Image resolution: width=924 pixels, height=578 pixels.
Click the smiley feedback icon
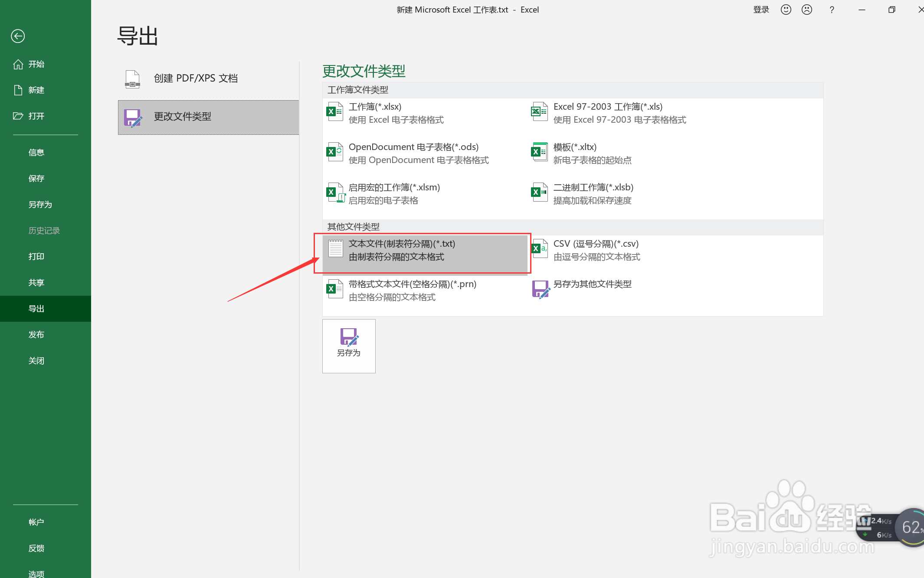tap(786, 9)
